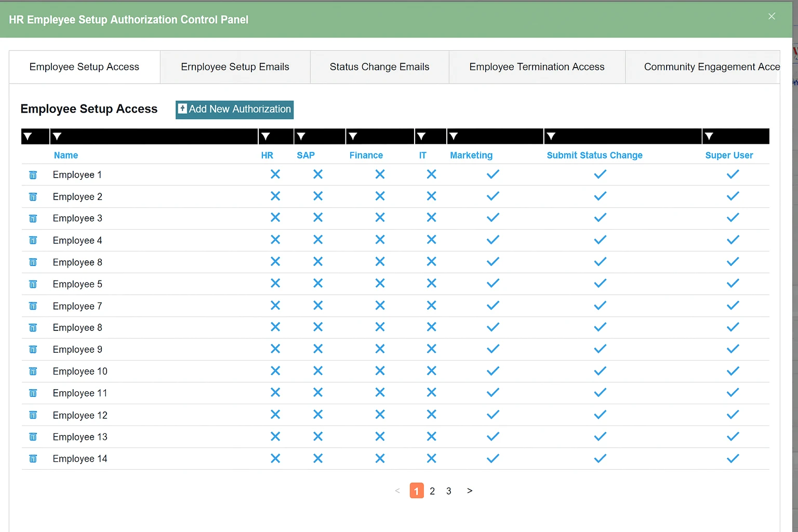798x532 pixels.
Task: Toggle Submit Status Change for Employee 11
Action: 600,392
